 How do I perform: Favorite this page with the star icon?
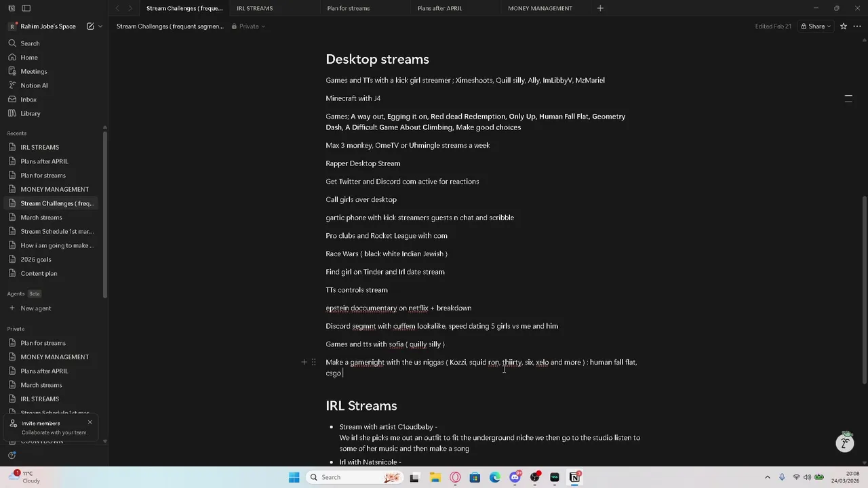pyautogui.click(x=844, y=26)
